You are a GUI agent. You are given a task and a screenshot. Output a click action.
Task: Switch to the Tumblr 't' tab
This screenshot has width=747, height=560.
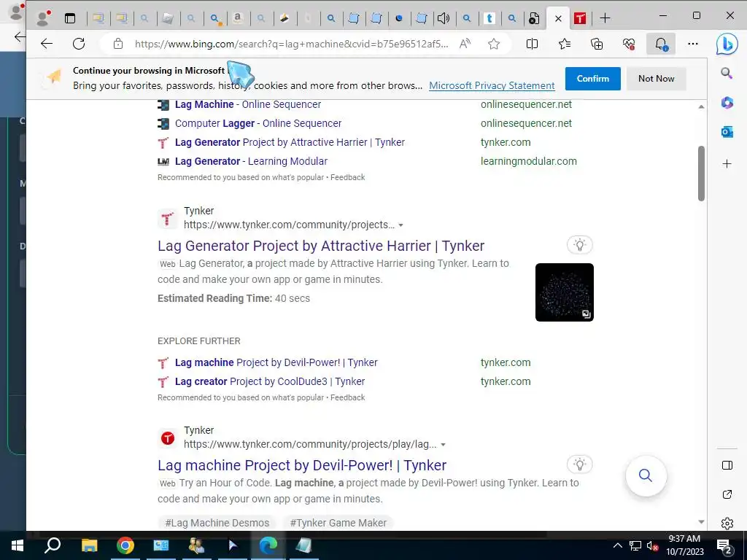[489, 18]
